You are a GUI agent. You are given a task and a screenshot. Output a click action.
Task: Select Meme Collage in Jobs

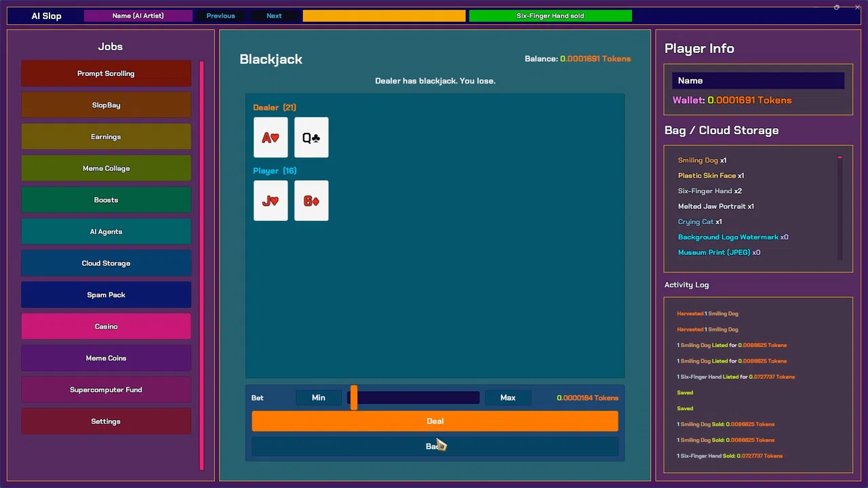click(106, 168)
